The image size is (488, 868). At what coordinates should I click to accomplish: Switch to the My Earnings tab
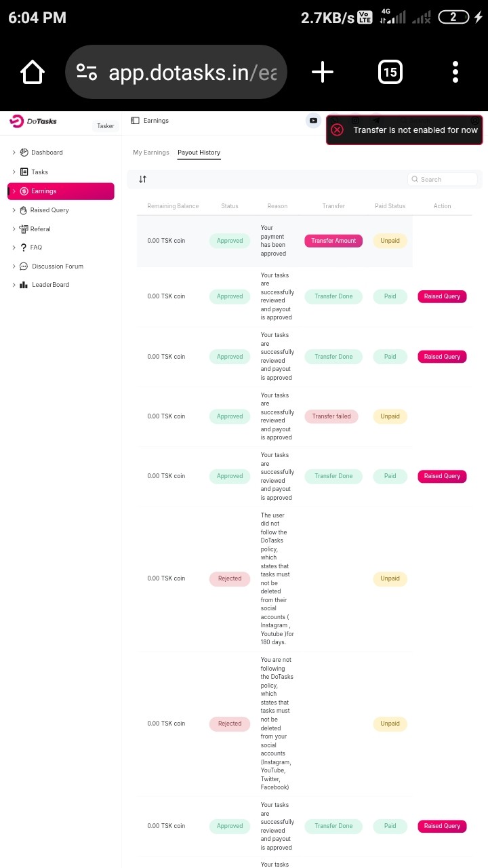[x=151, y=153]
